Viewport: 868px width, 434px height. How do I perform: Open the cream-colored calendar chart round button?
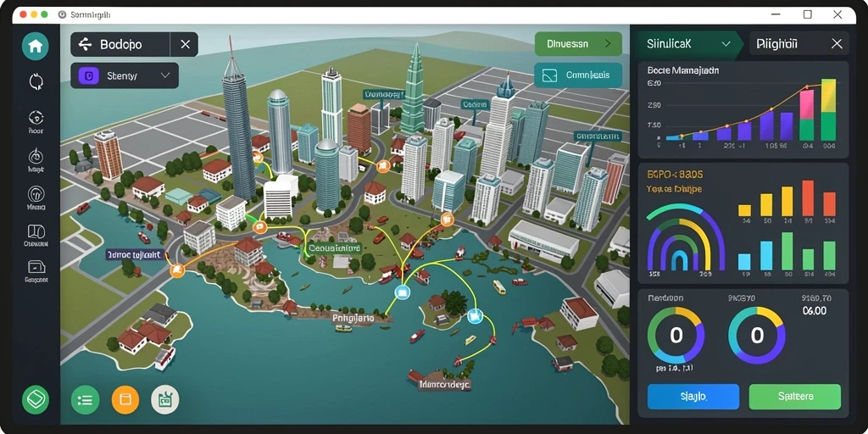point(165,400)
